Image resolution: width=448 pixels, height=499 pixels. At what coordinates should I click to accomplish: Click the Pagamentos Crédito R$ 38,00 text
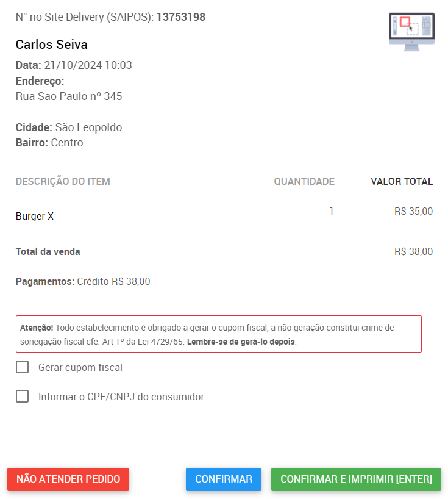[x=83, y=282]
